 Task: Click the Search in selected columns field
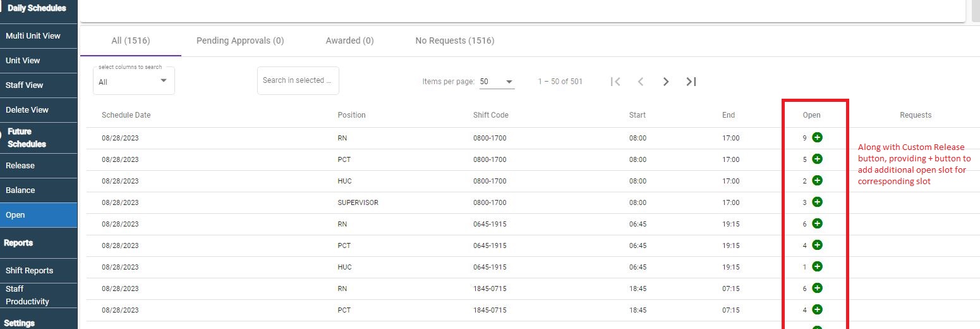[298, 80]
